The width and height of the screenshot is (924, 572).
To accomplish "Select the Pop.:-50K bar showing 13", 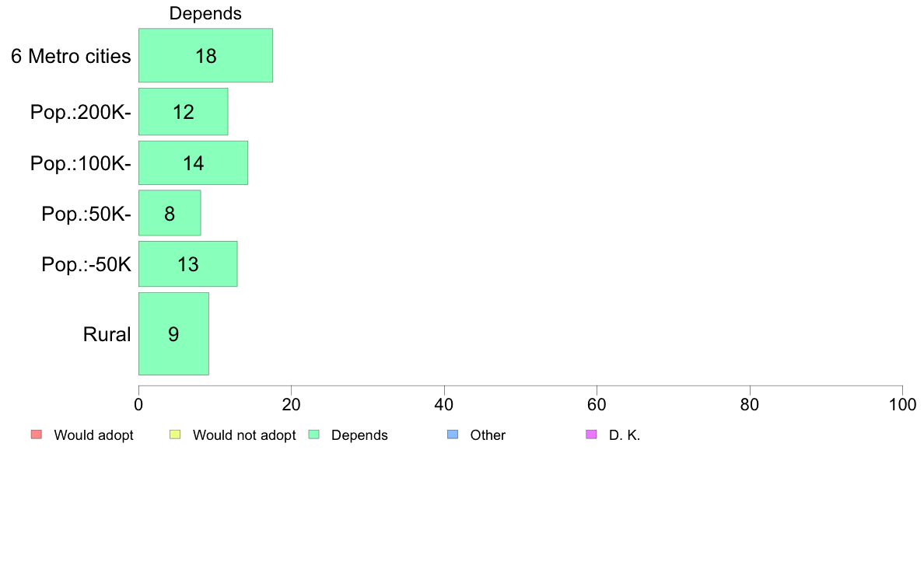I will click(x=188, y=264).
